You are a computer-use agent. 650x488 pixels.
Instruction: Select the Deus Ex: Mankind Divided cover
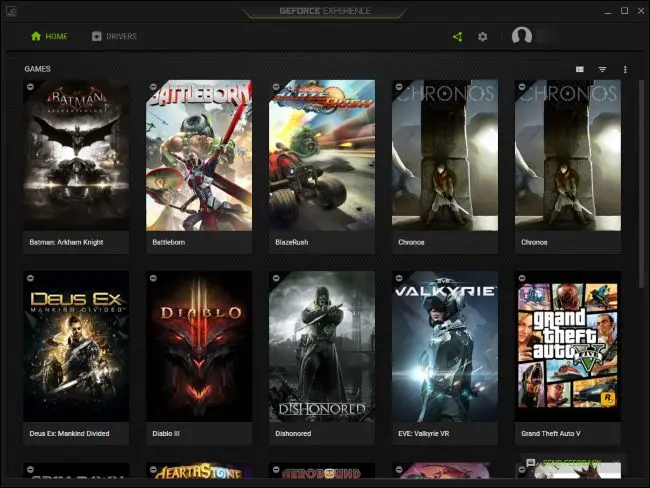point(76,347)
